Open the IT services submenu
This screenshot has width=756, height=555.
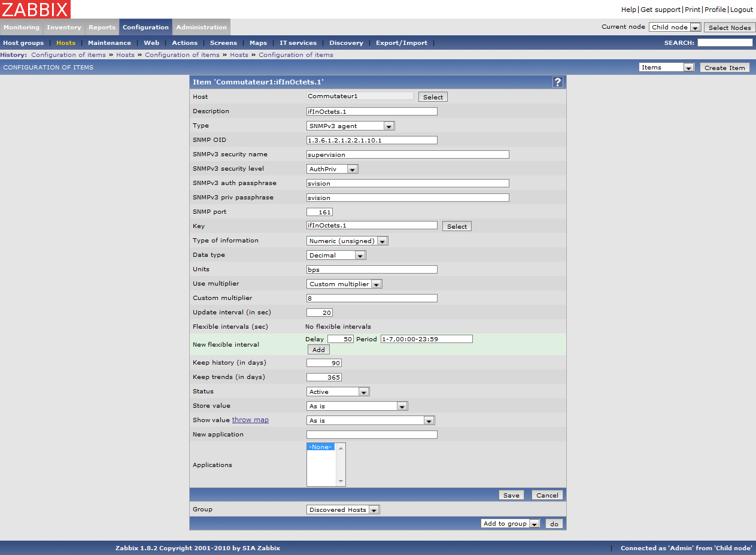point(298,43)
